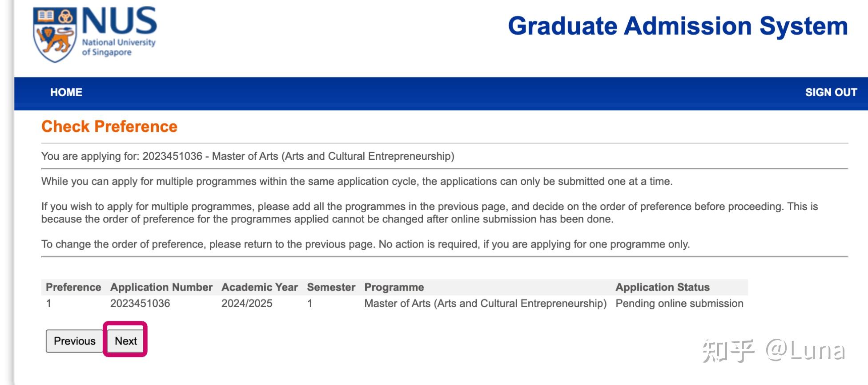Click the Semester column header
The image size is (868, 385).
pyautogui.click(x=331, y=287)
